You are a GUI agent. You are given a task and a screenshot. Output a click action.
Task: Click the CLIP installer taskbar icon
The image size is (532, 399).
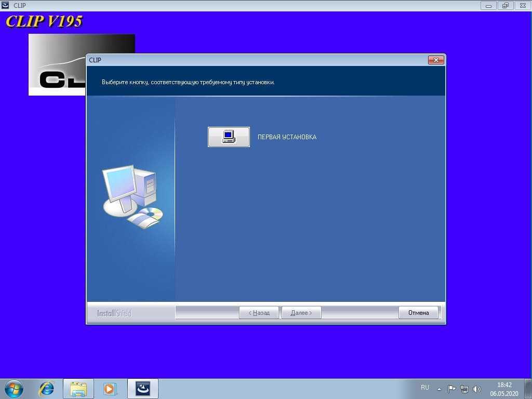142,389
